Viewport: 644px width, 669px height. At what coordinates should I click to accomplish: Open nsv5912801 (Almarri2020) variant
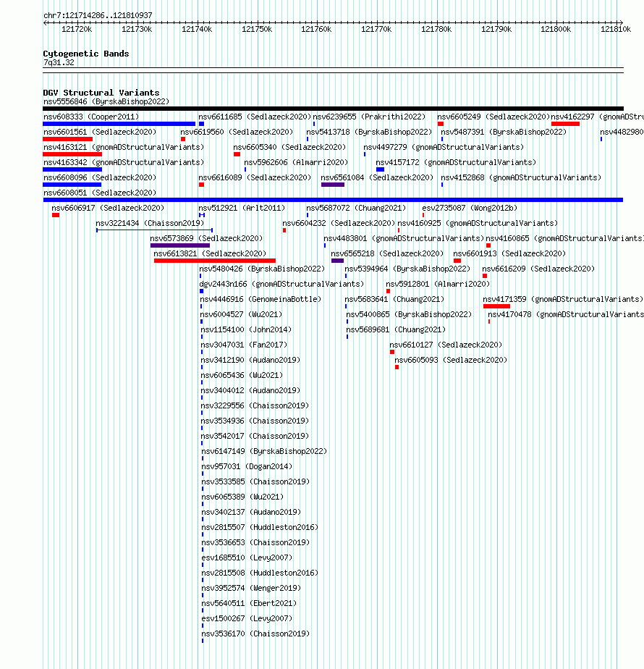[x=438, y=284]
